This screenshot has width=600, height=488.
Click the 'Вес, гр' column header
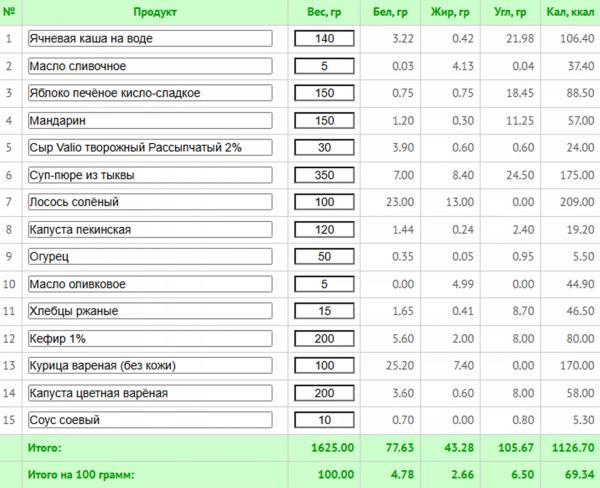pyautogui.click(x=324, y=12)
